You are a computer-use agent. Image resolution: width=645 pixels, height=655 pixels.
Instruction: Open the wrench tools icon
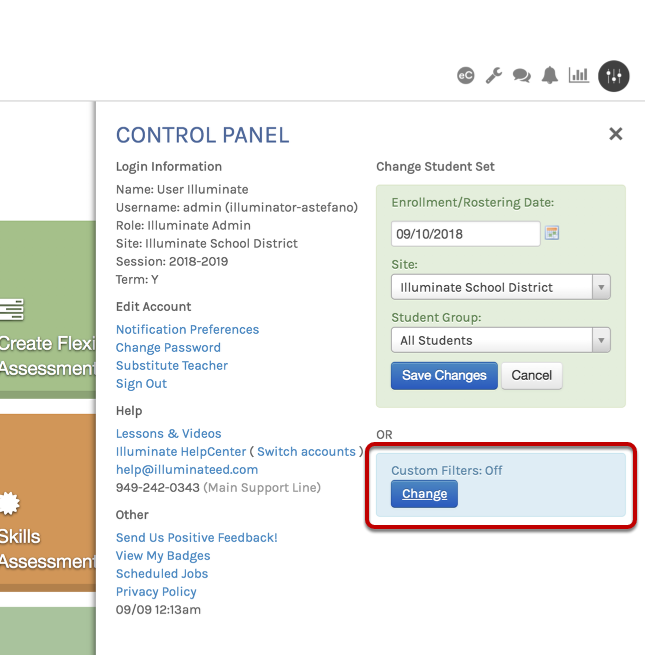pos(493,76)
